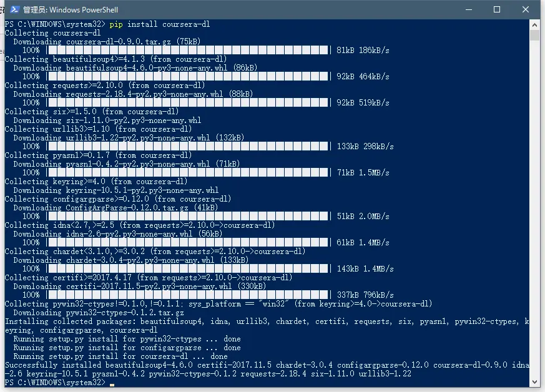This screenshot has height=392, width=545.
Task: Click the final PS C:\WINDOWS\system32> prompt
Action: [55, 383]
